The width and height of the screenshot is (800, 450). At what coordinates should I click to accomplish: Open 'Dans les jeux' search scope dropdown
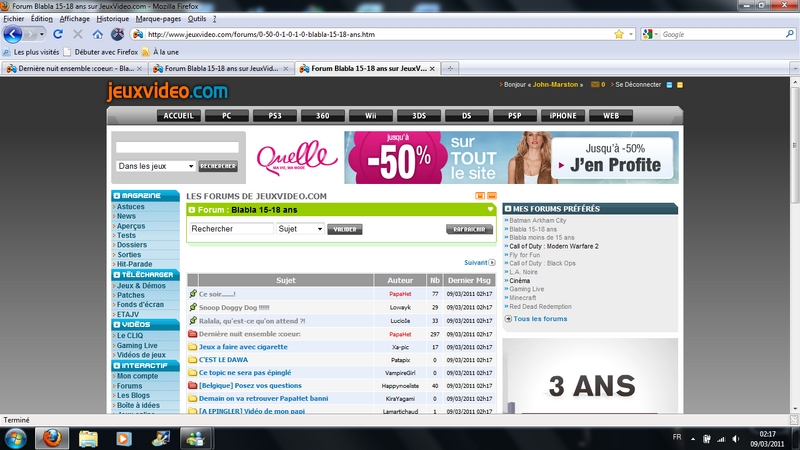click(156, 166)
